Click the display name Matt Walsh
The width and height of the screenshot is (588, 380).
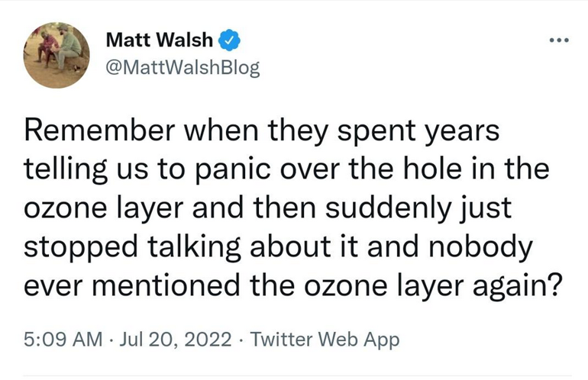pos(157,38)
